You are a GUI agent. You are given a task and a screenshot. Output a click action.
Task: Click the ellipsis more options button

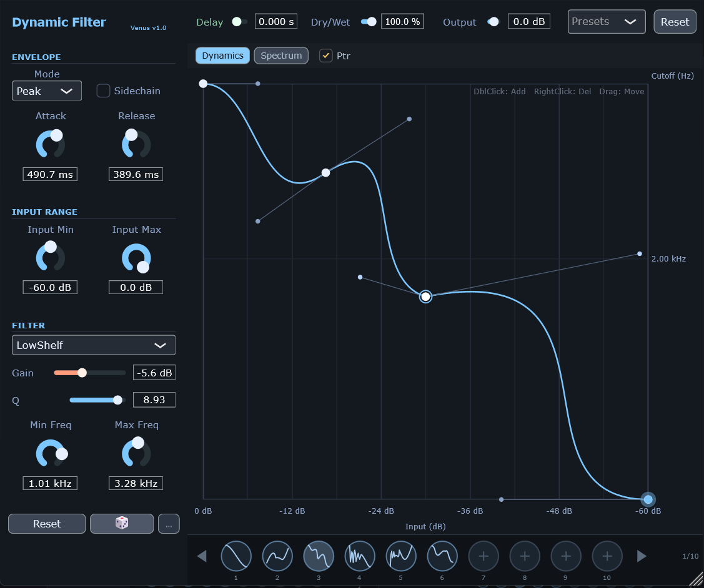[x=169, y=524]
